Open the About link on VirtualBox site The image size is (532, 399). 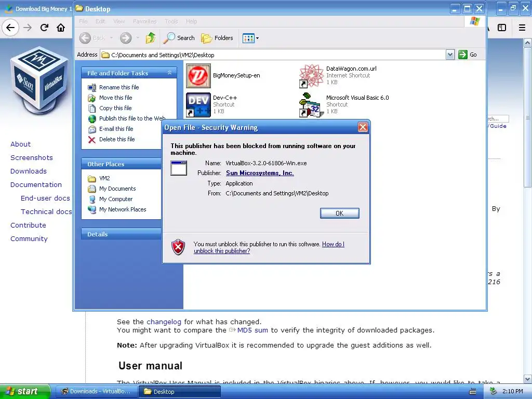(20, 144)
